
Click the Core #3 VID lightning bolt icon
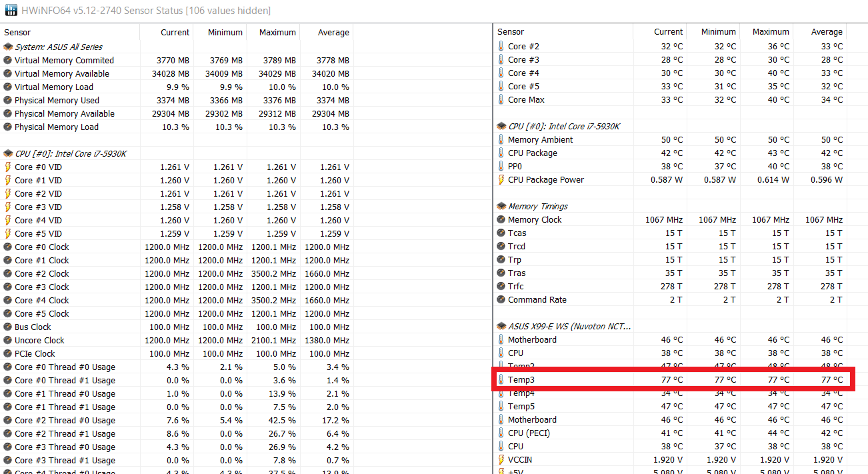pos(8,207)
